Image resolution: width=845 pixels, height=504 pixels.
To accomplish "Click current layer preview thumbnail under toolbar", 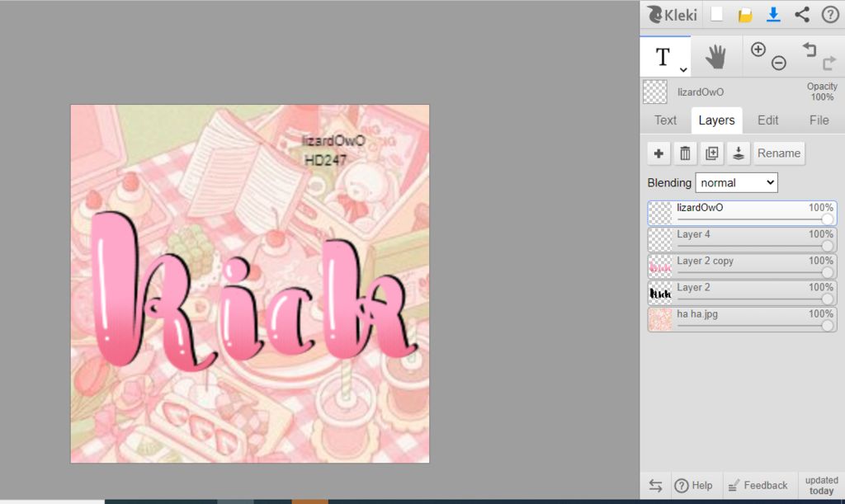I will click(655, 92).
